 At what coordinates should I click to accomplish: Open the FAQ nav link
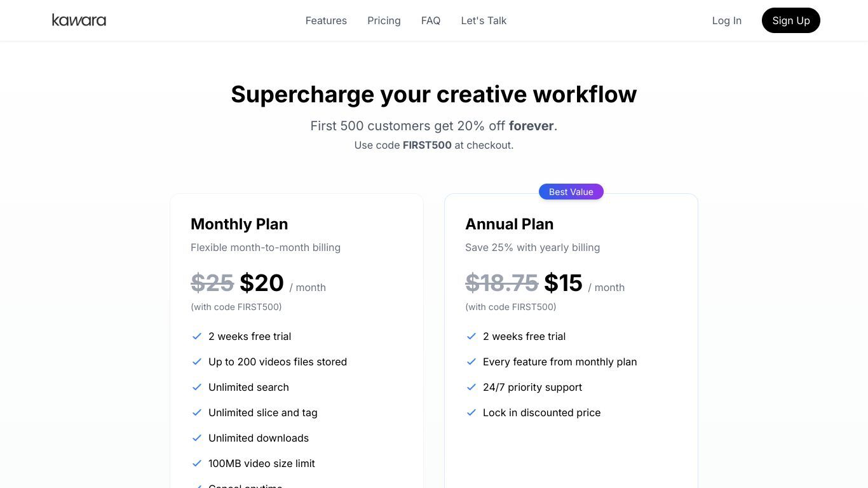click(431, 20)
